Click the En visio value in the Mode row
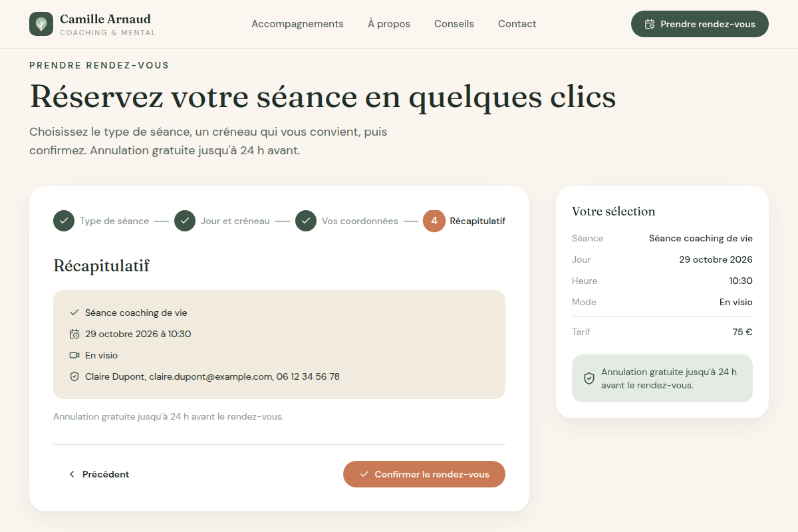Screen dimensions: 798x532 [736, 302]
